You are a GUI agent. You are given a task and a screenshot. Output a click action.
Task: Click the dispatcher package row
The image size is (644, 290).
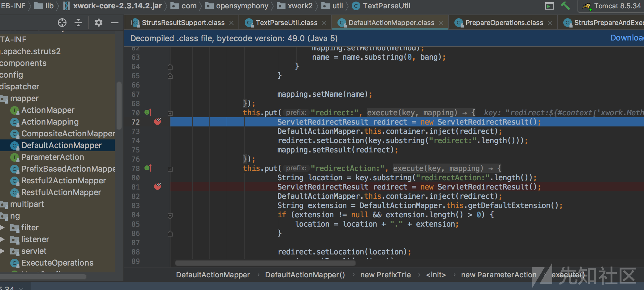(20, 87)
